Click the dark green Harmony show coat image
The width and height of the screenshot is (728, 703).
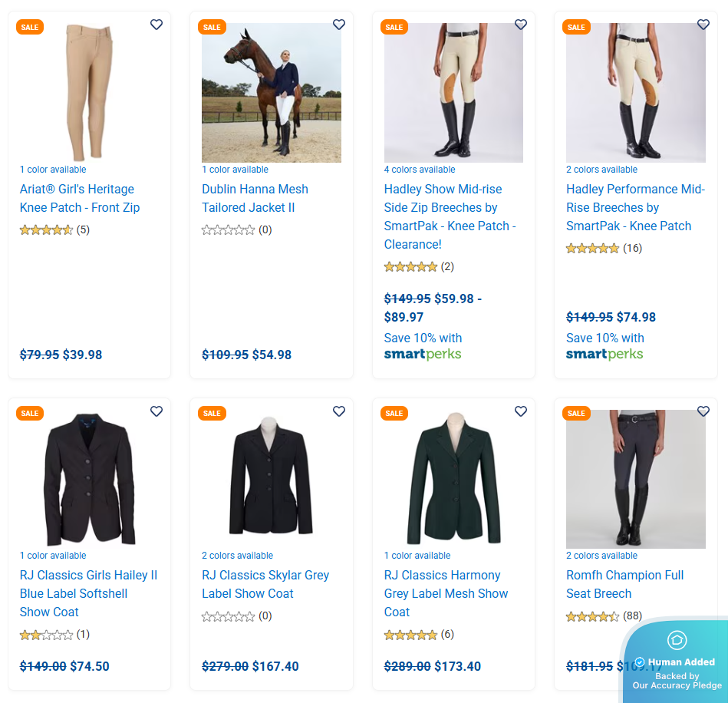coord(453,479)
